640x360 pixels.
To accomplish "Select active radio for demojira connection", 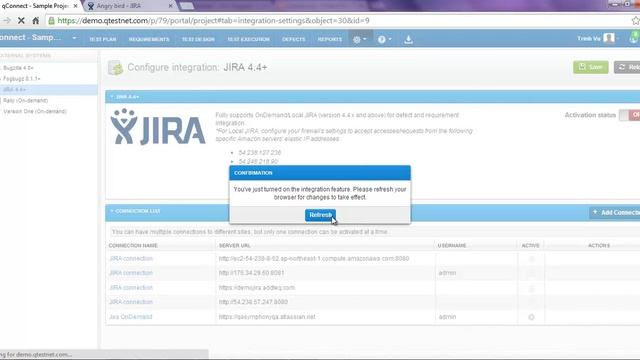I will [x=531, y=288].
